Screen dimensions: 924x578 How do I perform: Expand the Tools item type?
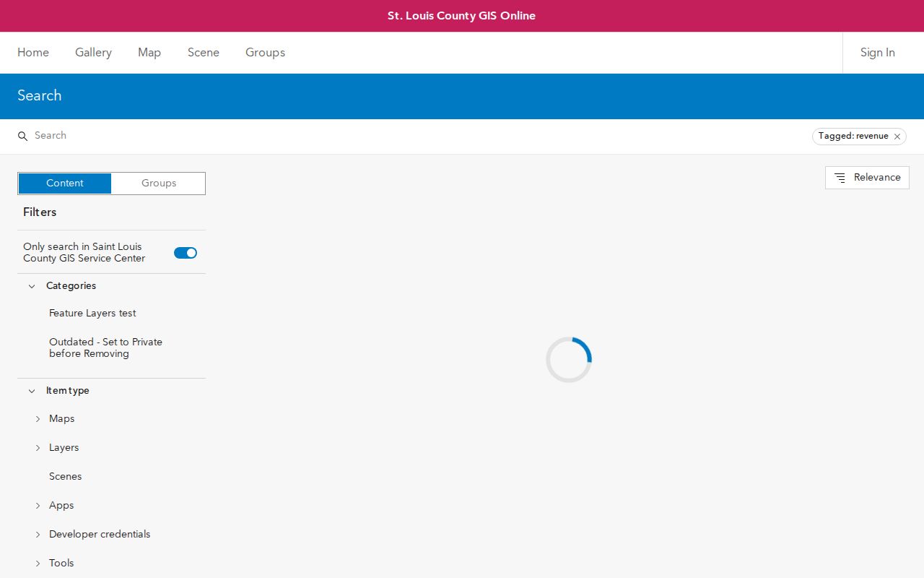tap(38, 564)
